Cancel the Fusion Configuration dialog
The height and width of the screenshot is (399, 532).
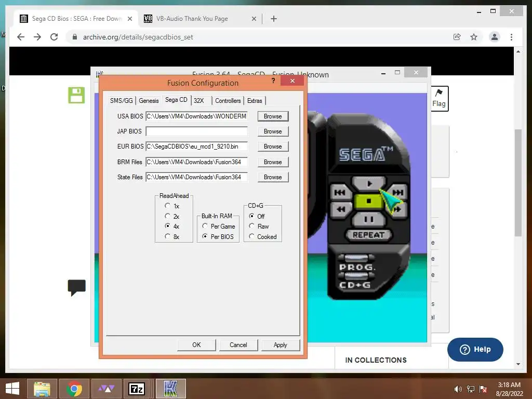pos(238,345)
